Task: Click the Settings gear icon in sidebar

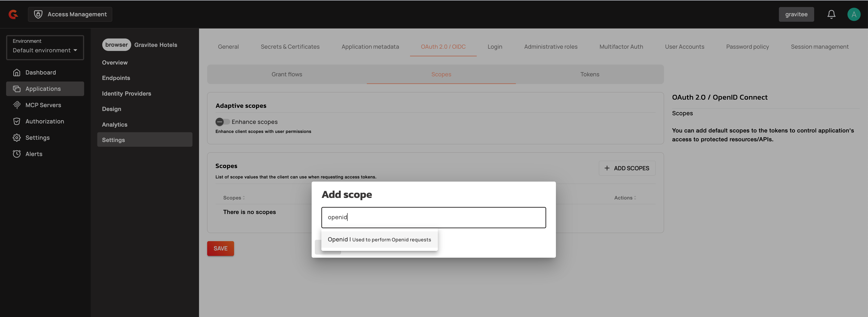Action: click(x=17, y=138)
